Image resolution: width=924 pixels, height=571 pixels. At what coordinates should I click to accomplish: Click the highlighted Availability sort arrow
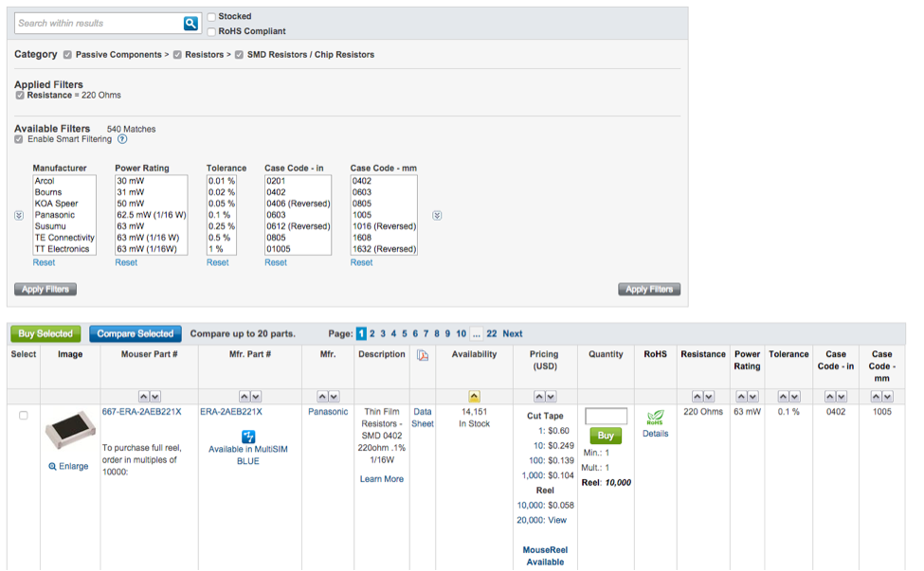click(x=474, y=396)
